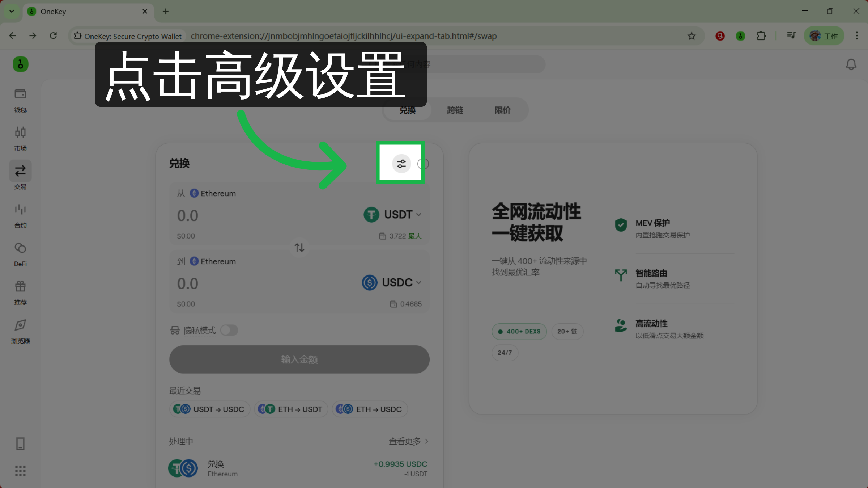This screenshot has width=868, height=488.
Task: Click the site info icon beside OneKey: Secure Crypto Wallet
Action: [77, 36]
